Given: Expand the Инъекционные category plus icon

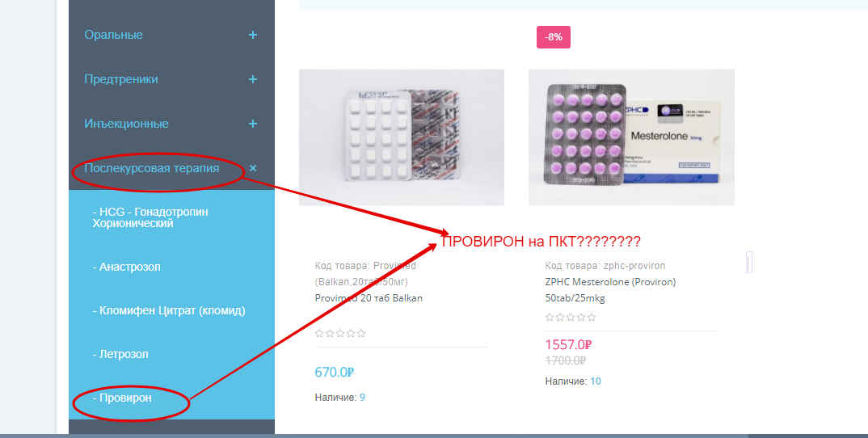Looking at the screenshot, I should pos(252,124).
